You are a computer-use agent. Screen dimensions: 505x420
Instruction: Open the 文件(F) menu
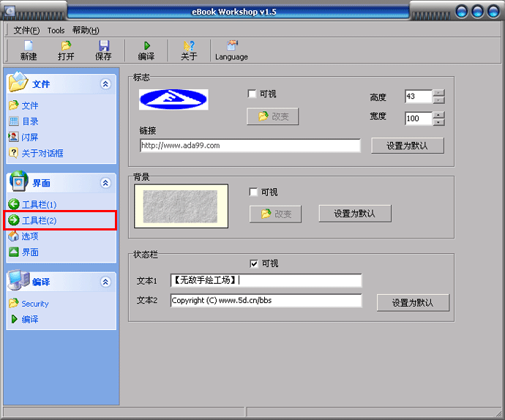pos(26,30)
